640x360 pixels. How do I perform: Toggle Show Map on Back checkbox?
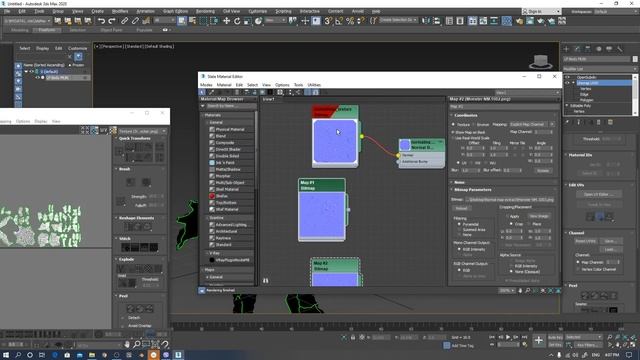(453, 132)
